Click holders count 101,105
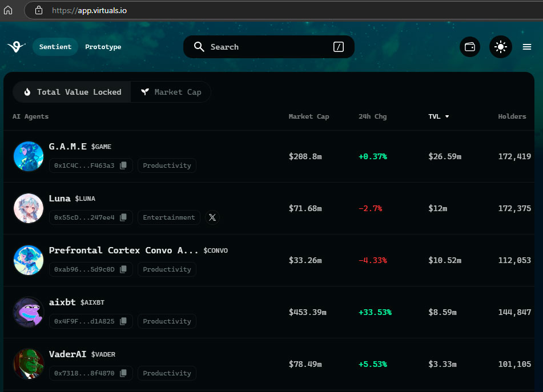The height and width of the screenshot is (392, 543). click(x=514, y=364)
